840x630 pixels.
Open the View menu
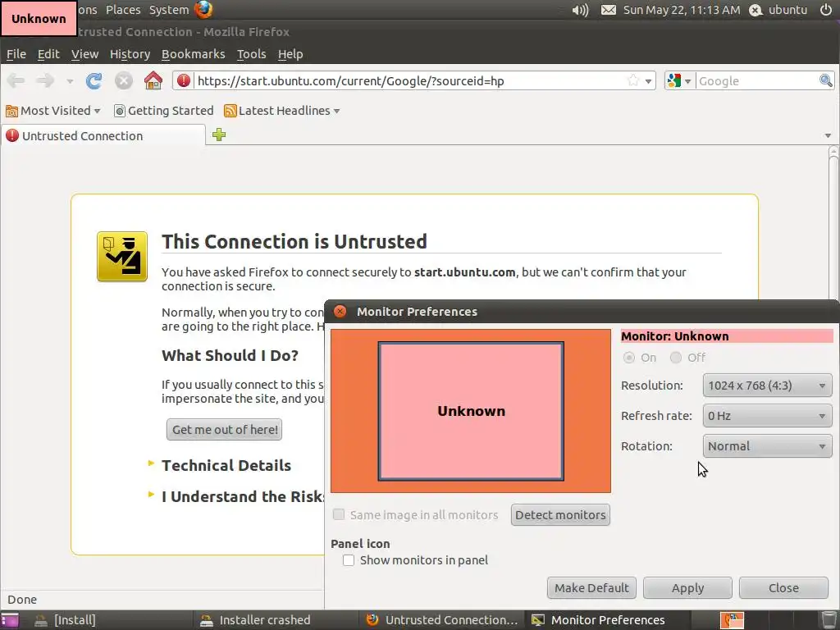(x=84, y=54)
